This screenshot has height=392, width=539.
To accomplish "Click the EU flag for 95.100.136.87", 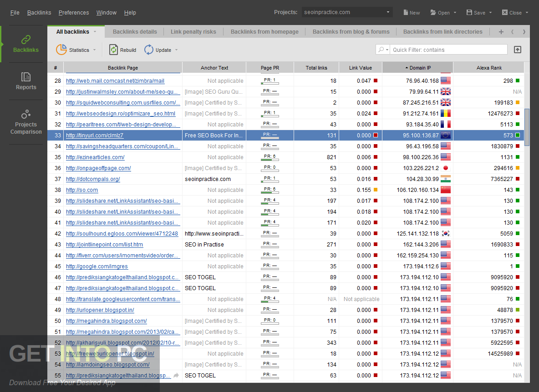I will pyautogui.click(x=446, y=135).
